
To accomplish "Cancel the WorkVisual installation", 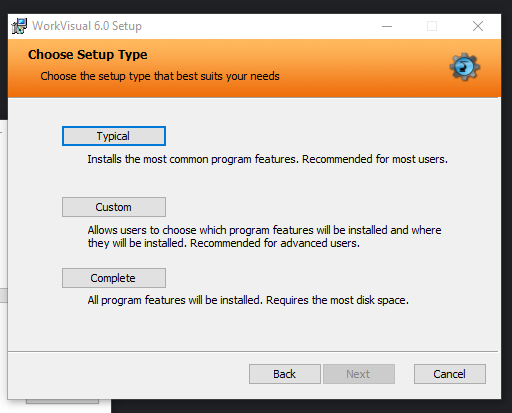I will [x=450, y=374].
